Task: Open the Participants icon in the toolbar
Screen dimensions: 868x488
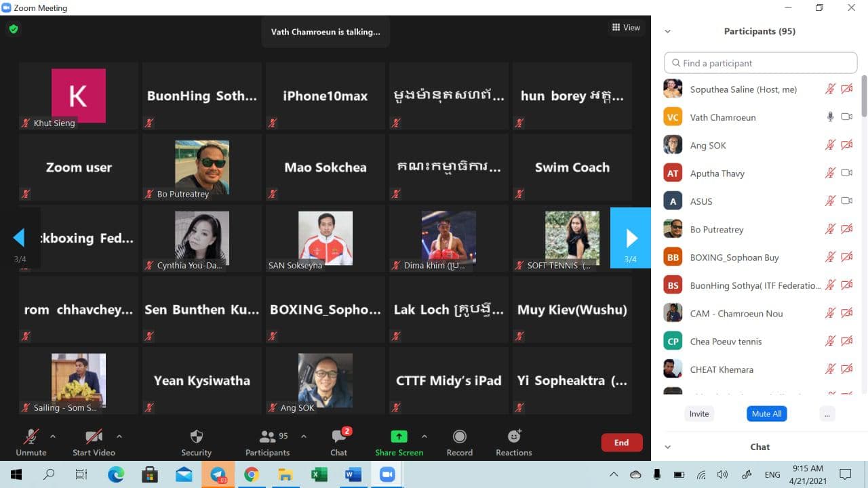Action: (267, 437)
